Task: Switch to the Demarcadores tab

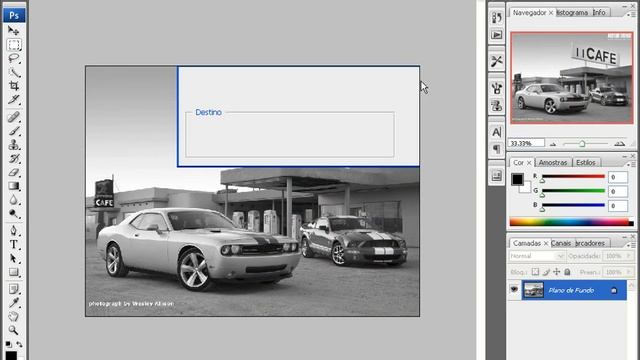Action: [590, 243]
